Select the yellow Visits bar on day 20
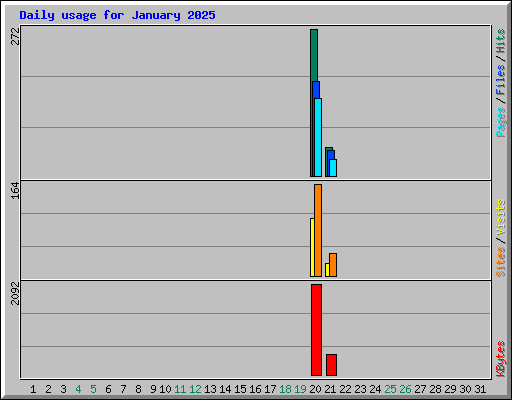The height and width of the screenshot is (400, 512). tap(312, 247)
